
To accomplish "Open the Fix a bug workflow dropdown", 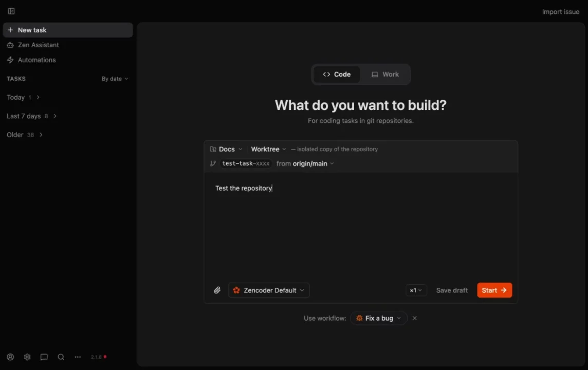I will pyautogui.click(x=379, y=318).
